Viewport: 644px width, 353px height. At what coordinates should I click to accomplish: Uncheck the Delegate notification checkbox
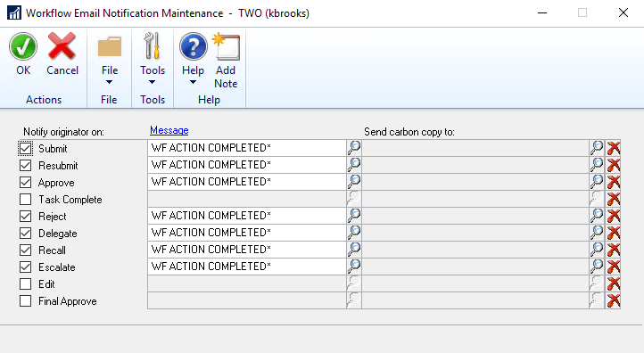[x=26, y=234]
